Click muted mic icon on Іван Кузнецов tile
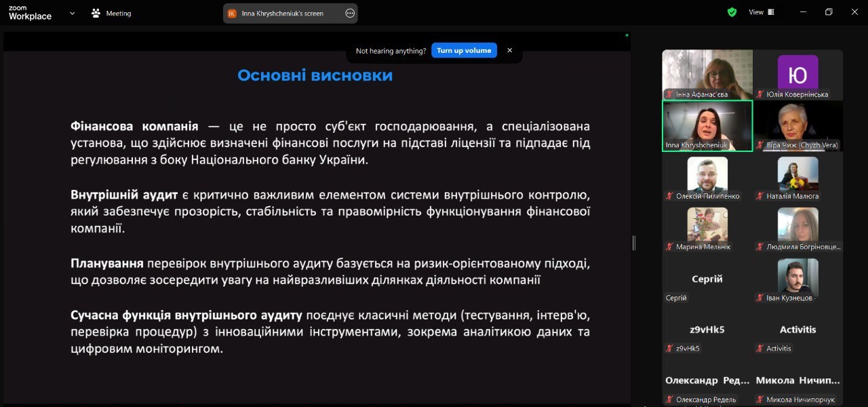Screen dimensions: 868x407 760,298
